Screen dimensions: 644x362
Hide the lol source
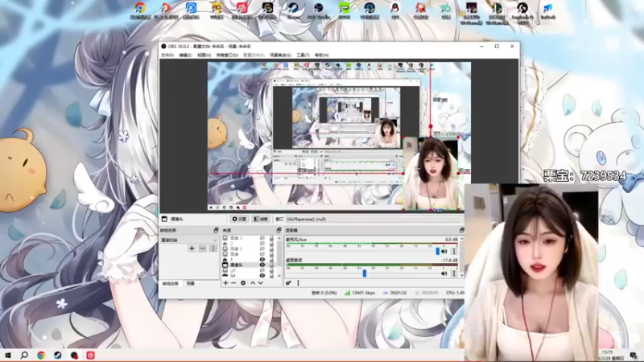262,275
